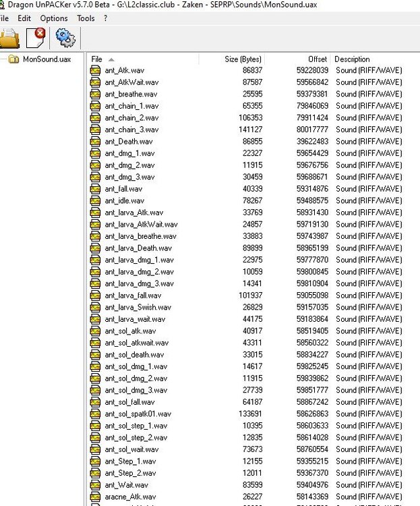Click the MonSound.uax folder icon in tree
The height and width of the screenshot is (506, 420).
13,59
